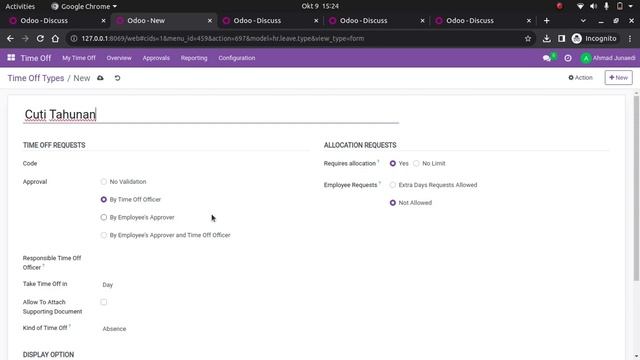Discard changes with the undo icon
640x360 pixels.
point(118,78)
